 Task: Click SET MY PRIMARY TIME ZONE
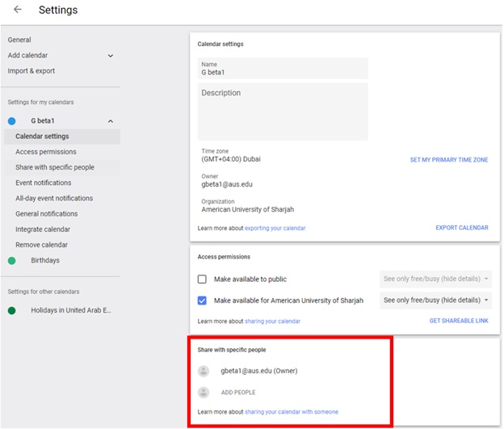[x=449, y=160]
